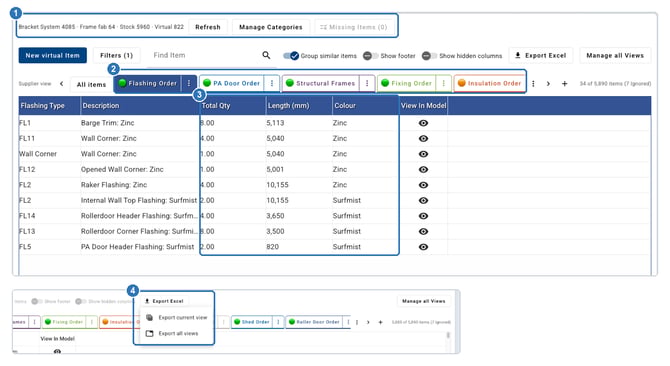Open the Filters (1) panel
670x366 pixels.
click(x=116, y=55)
